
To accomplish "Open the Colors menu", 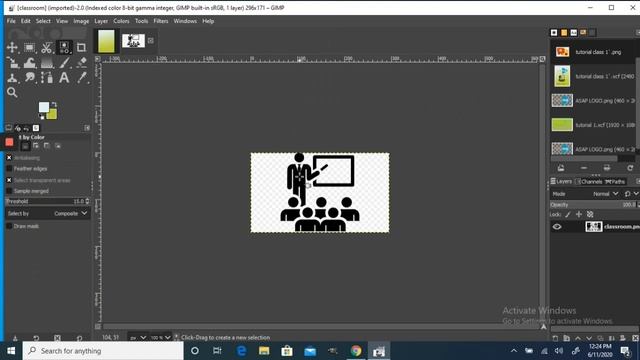I will click(121, 21).
